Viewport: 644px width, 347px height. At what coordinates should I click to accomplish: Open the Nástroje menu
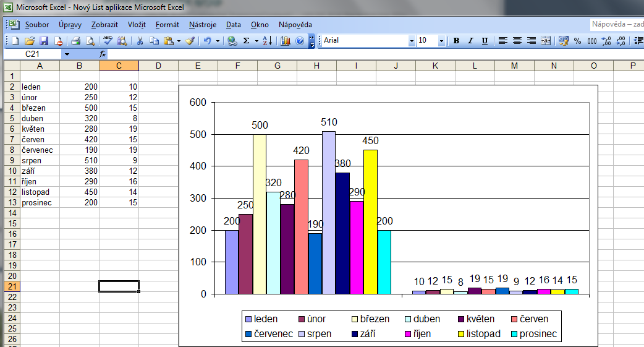[x=202, y=25]
